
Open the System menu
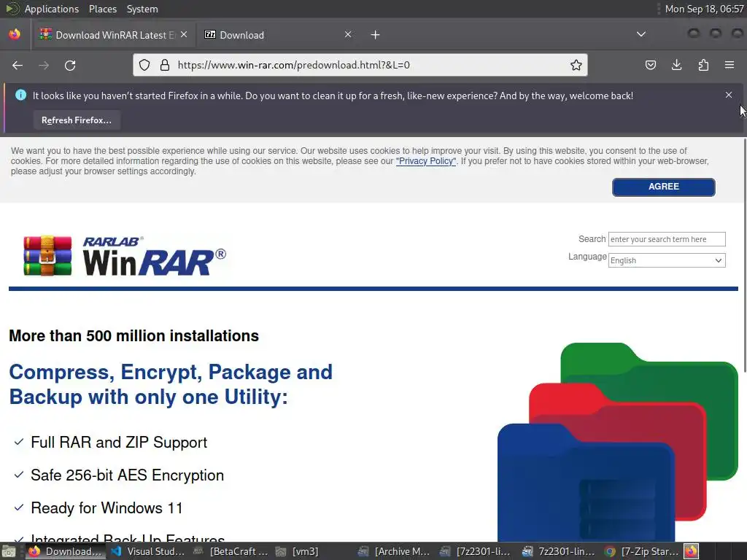click(x=142, y=9)
